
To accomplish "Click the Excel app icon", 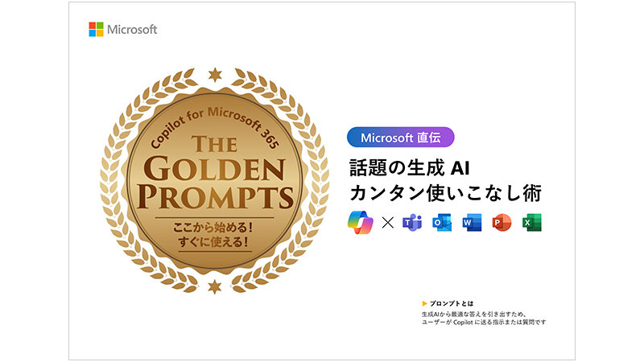I will pos(531,222).
